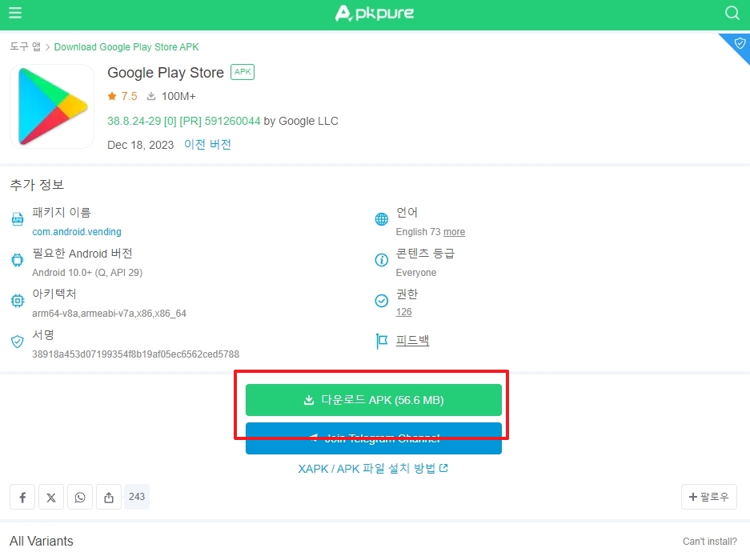The image size is (750, 560).
Task: Open the 피드백 feedback link
Action: 412,341
